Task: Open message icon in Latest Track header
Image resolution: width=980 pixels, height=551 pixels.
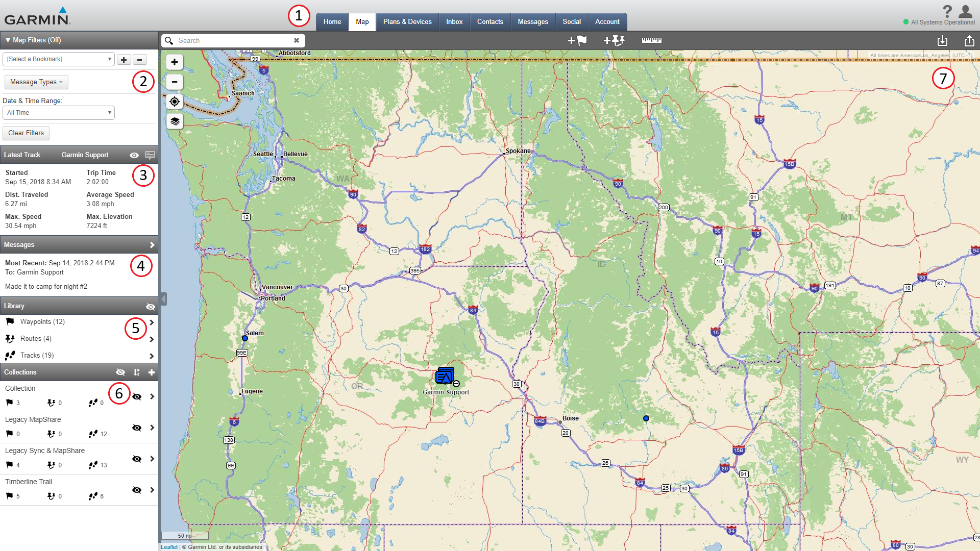Action: (150, 155)
